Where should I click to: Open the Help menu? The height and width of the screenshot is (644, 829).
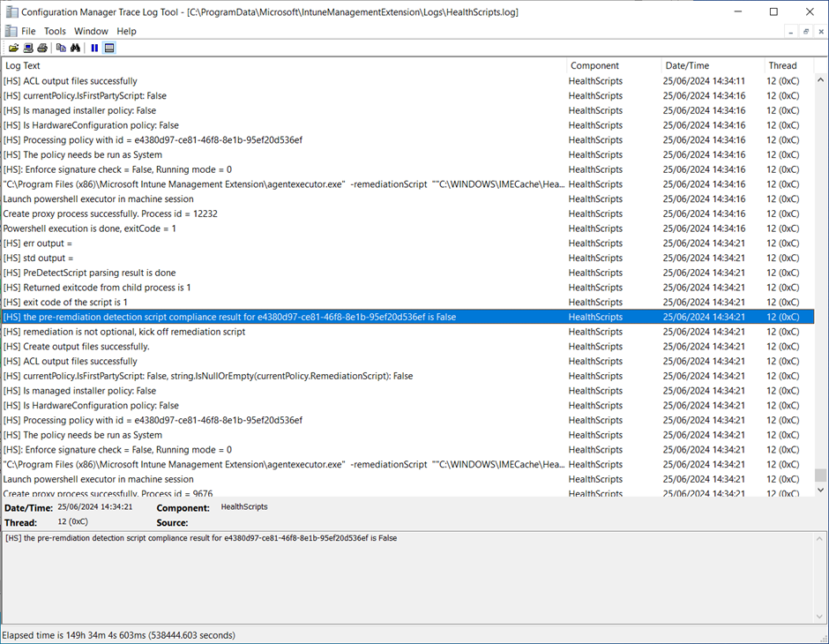(x=126, y=31)
